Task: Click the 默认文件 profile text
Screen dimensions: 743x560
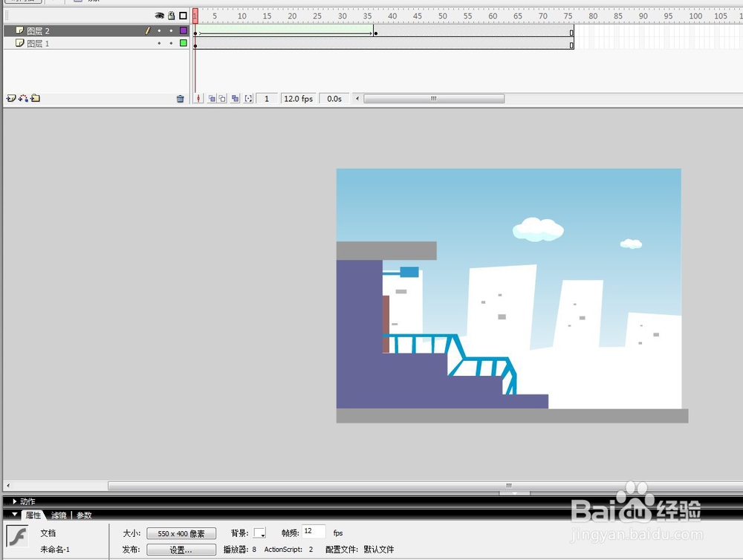Action: [379, 550]
